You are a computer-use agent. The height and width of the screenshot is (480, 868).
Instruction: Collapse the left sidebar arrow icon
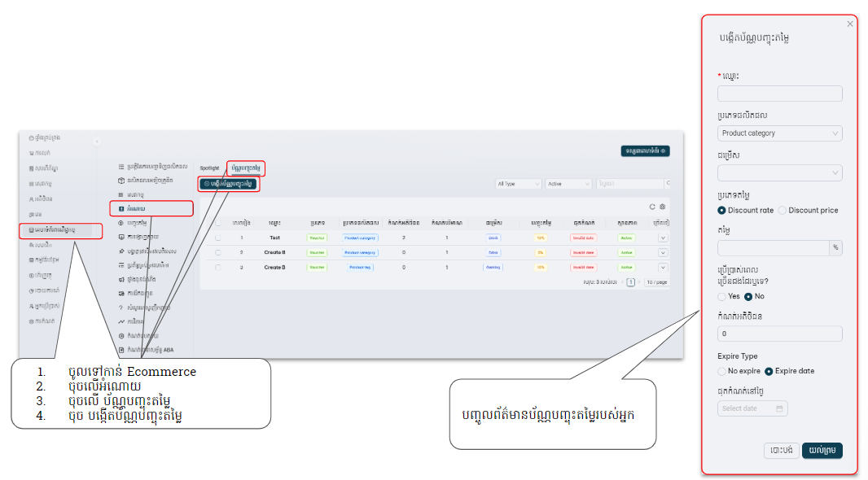click(x=96, y=142)
